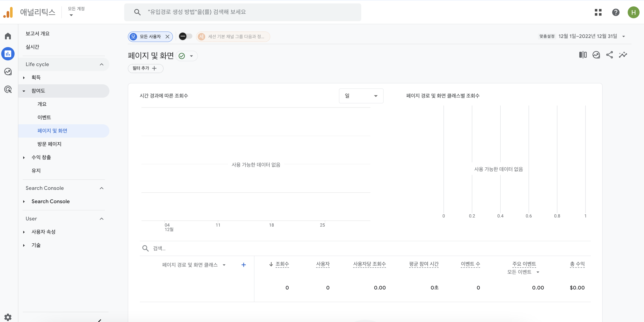Click the green check status icon
Viewport: 644px width, 322px height.
tap(182, 56)
